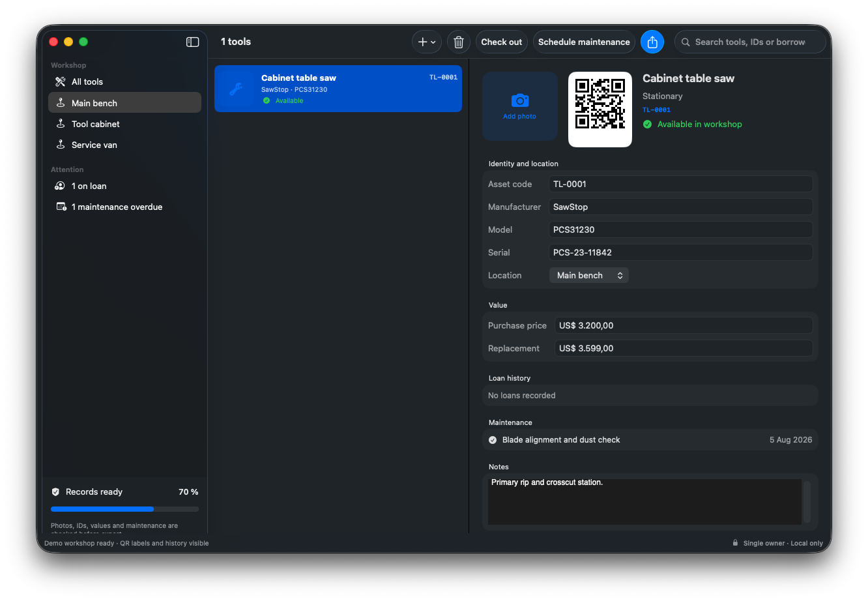The height and width of the screenshot is (601, 868).
Task: Open the add tool plus menu
Action: point(427,42)
